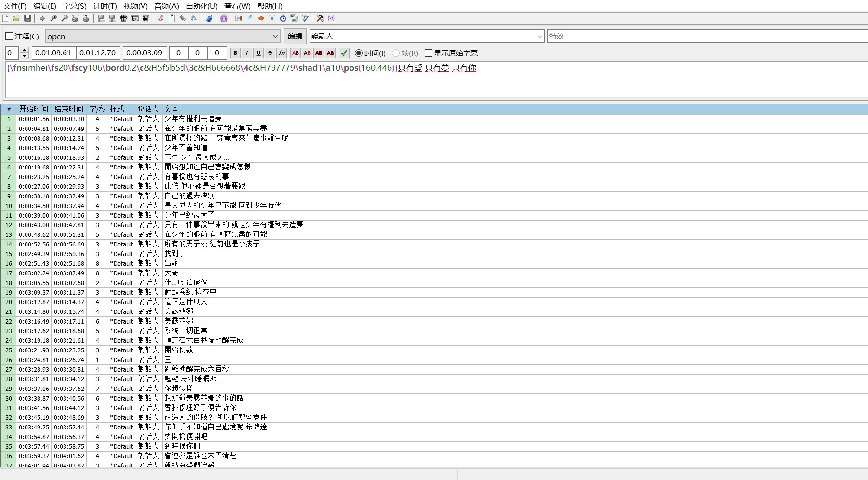Viewport: 868px width, 480px height.
Task: Run the spell checker icon
Action: (305, 18)
